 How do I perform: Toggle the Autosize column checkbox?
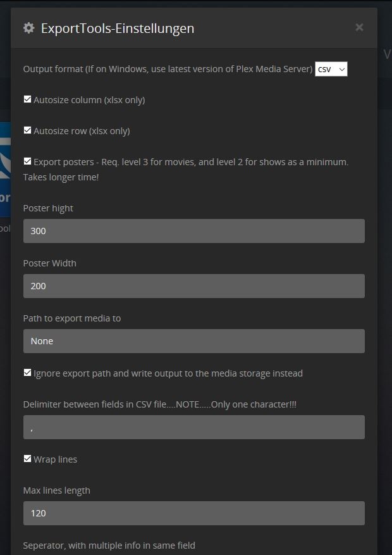(27, 99)
